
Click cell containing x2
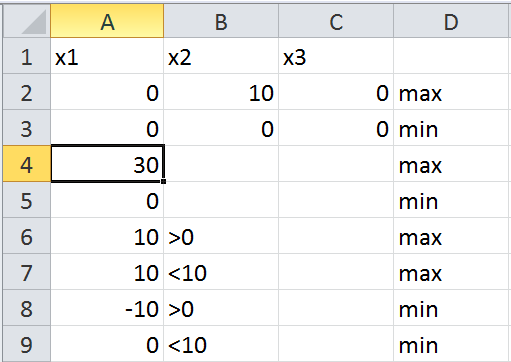[x=221, y=56]
